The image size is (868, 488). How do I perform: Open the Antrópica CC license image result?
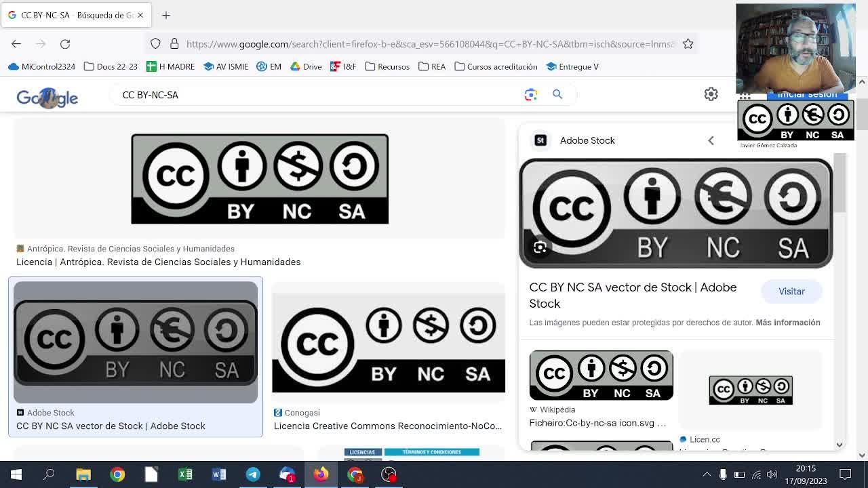(260, 179)
